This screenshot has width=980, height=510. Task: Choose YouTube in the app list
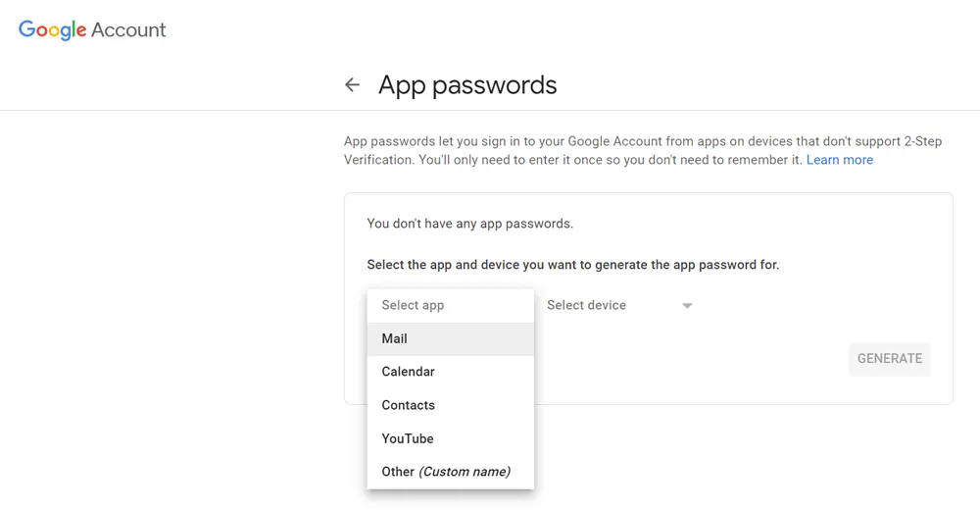[x=407, y=438]
